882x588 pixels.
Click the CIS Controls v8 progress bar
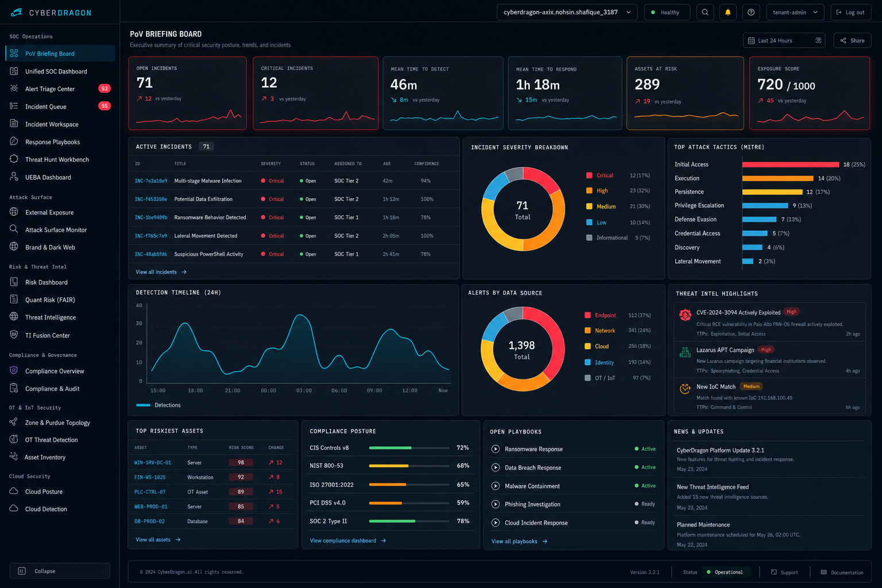(409, 447)
